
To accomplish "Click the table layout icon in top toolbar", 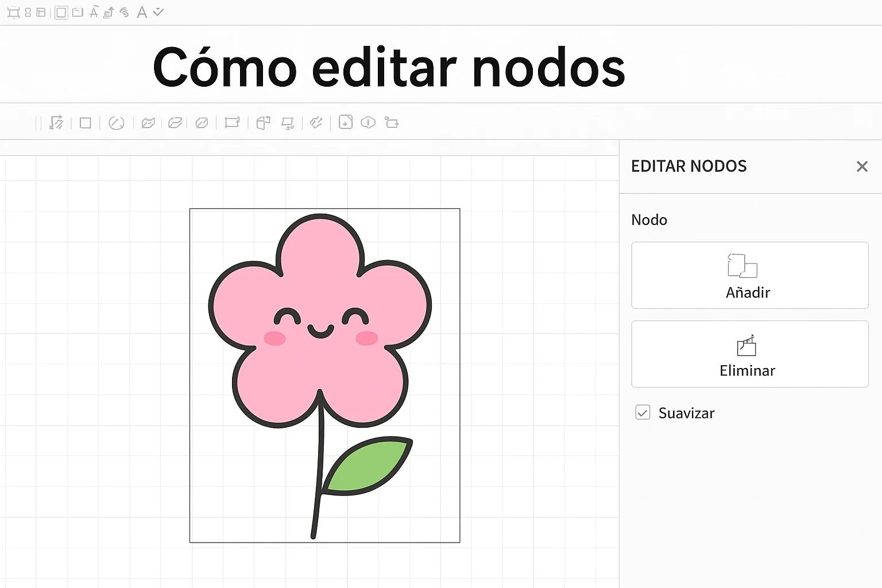I will 41,12.
